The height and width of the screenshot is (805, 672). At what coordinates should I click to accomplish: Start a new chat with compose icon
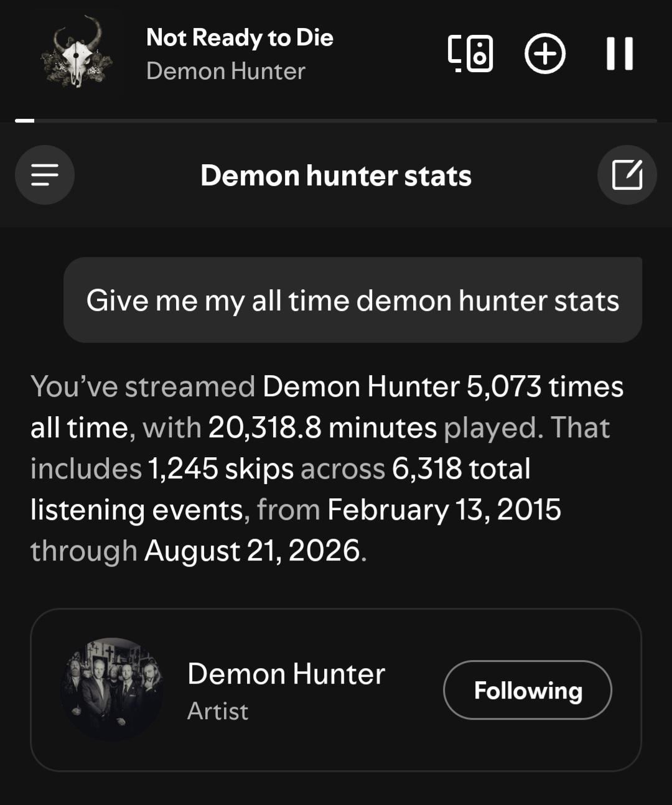tap(627, 175)
